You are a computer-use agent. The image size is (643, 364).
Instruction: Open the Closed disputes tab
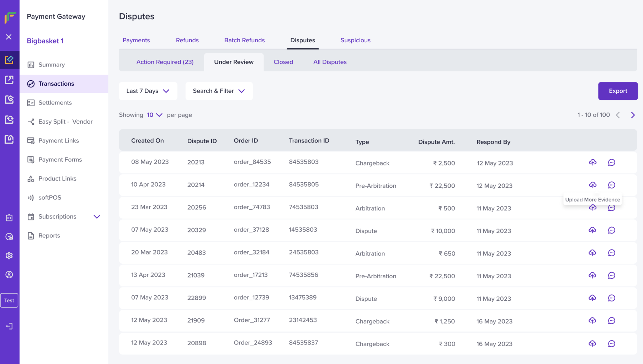(x=283, y=62)
